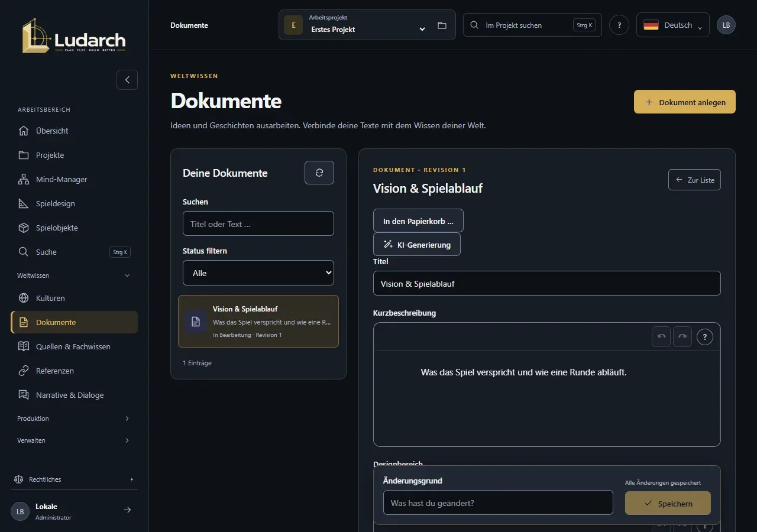Focus the Im Projekt suchen field
Viewport: 757px width, 532px height.
point(532,25)
